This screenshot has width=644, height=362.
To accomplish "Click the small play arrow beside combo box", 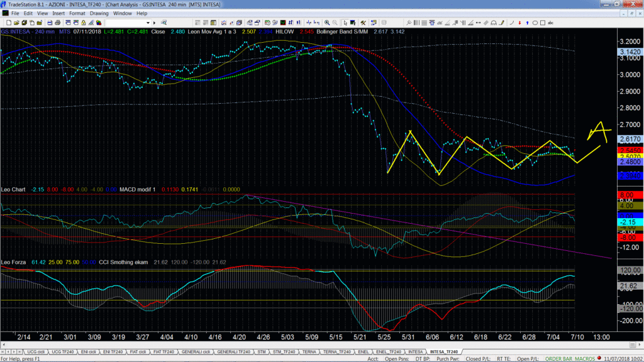I will (x=155, y=23).
